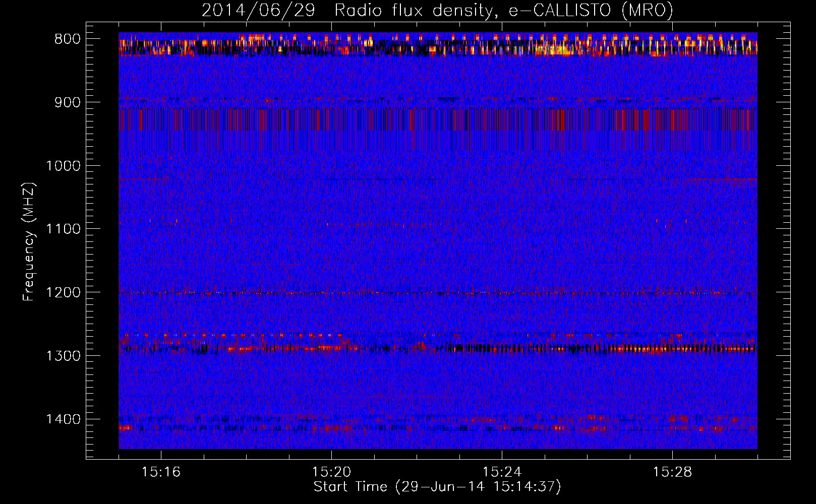This screenshot has height=504, width=816.
Task: Click the 15:24 time tick label
Action: tap(502, 472)
